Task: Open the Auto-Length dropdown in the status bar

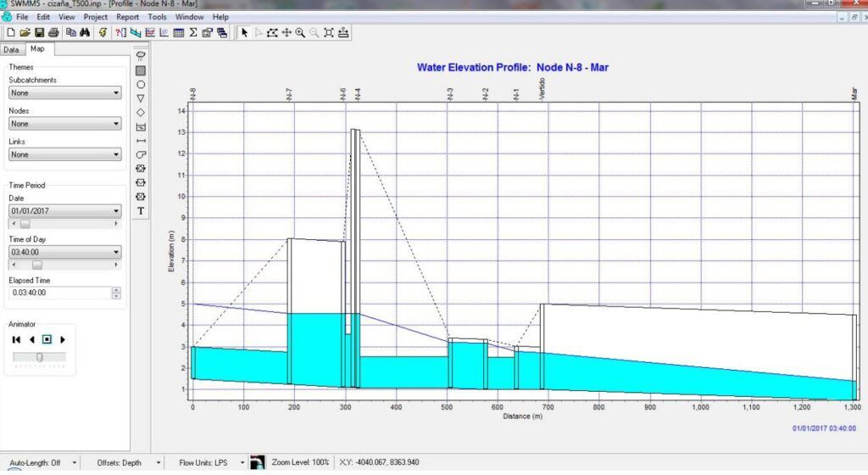Action: (74, 462)
